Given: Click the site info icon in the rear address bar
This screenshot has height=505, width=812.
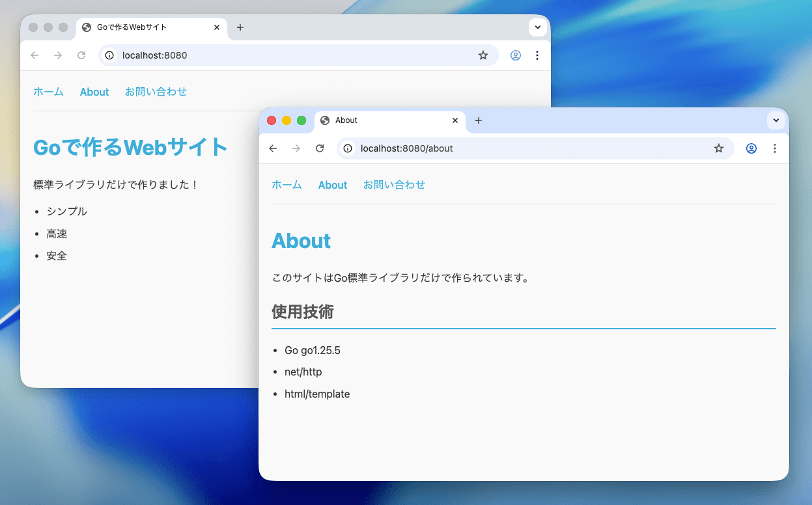Looking at the screenshot, I should tap(110, 55).
